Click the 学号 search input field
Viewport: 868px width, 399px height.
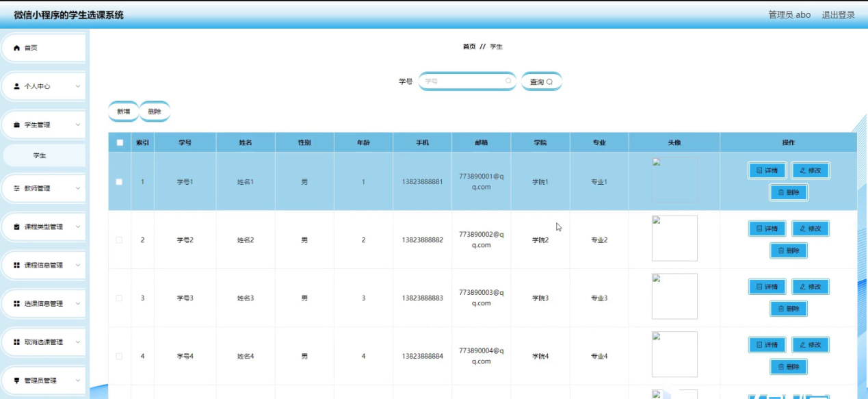click(463, 81)
